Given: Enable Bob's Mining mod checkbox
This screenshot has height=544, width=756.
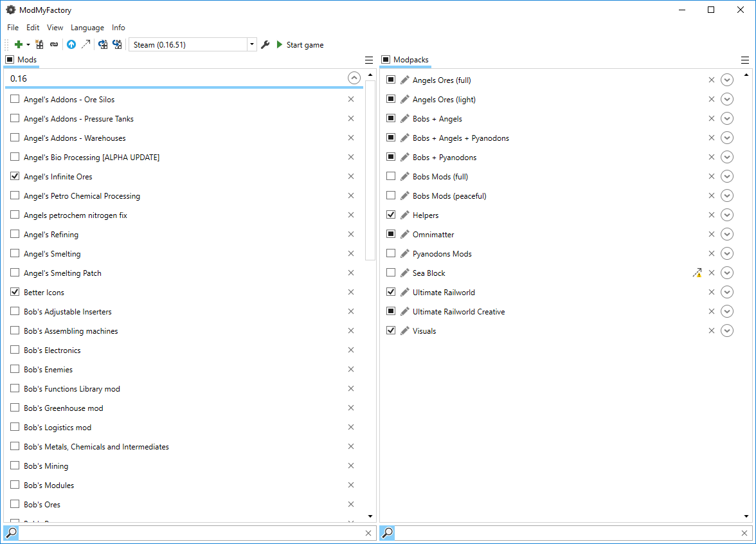Looking at the screenshot, I should 15,466.
